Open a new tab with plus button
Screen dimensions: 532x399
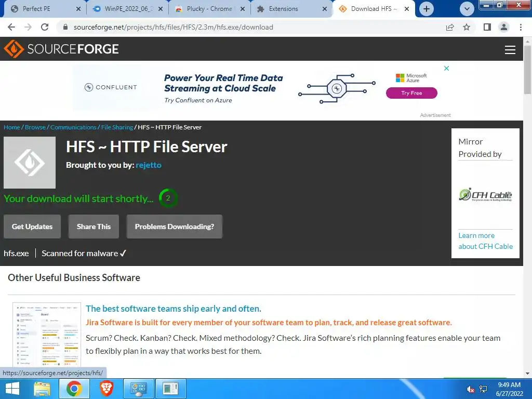[x=427, y=9]
